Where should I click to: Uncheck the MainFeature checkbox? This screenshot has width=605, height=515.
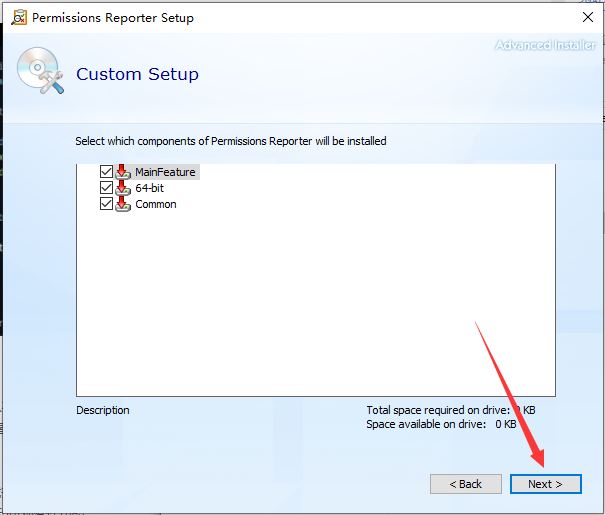pyautogui.click(x=107, y=172)
